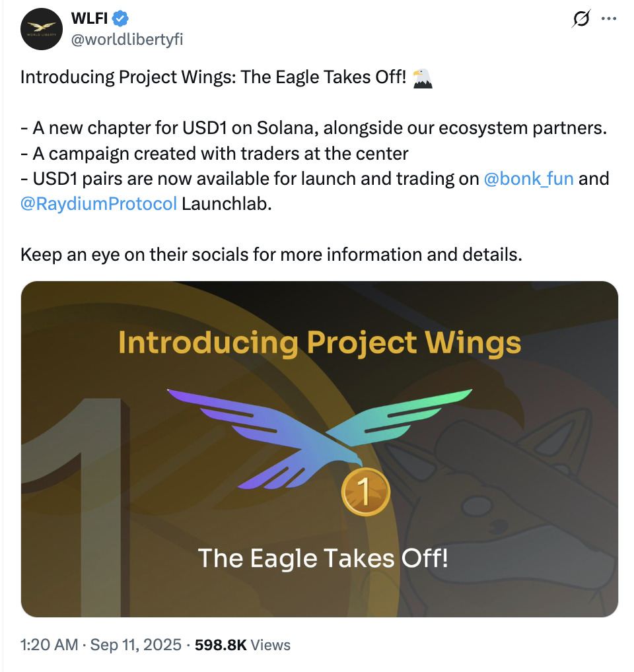This screenshot has width=634, height=672.
Task: Click the 'A new chapter for USD1' line
Action: (x=314, y=128)
